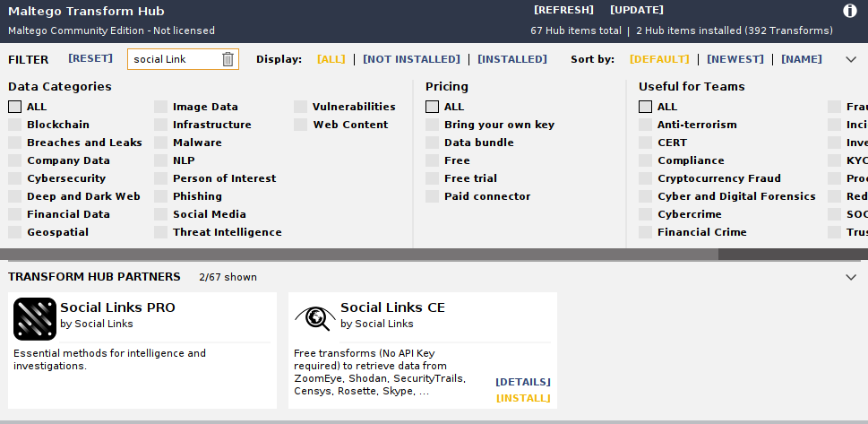Install Social Links CE
The width and height of the screenshot is (868, 424).
point(523,398)
